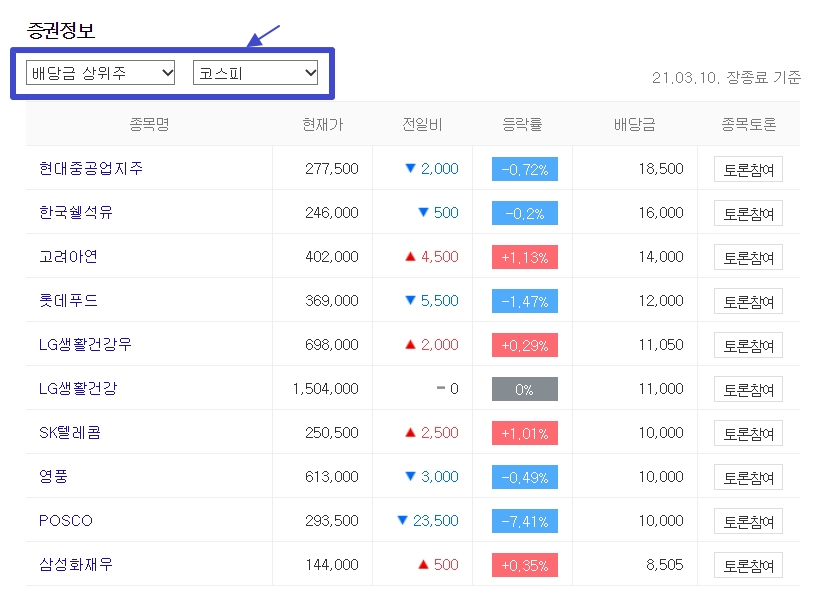The height and width of the screenshot is (605, 821).
Task: Click the dividend value 11,050
Action: click(661, 345)
